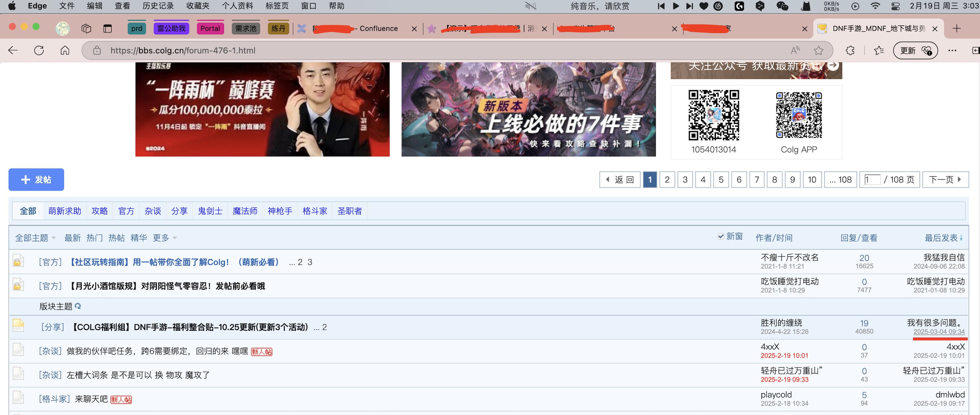Open the Portal tab group
The image size is (980, 415).
coord(210,29)
